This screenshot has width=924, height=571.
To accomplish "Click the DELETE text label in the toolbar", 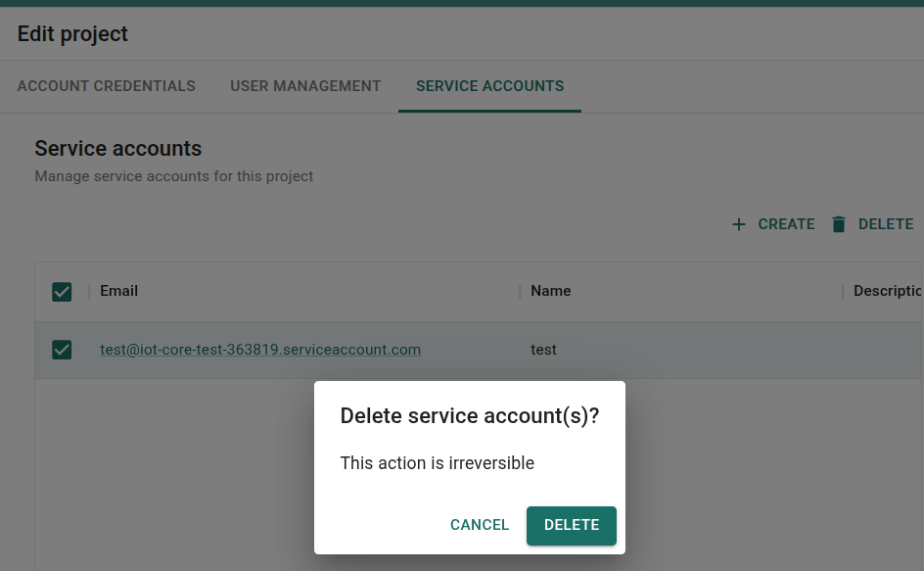I will click(x=886, y=224).
